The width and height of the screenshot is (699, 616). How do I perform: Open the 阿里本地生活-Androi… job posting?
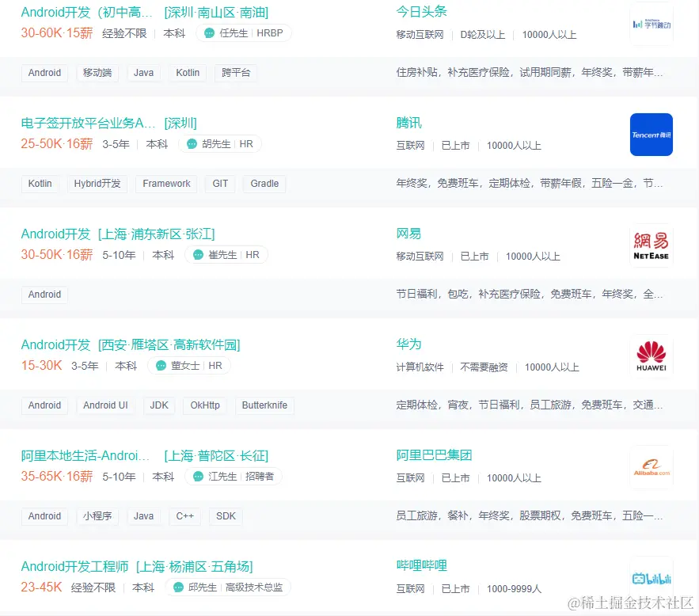tap(144, 455)
